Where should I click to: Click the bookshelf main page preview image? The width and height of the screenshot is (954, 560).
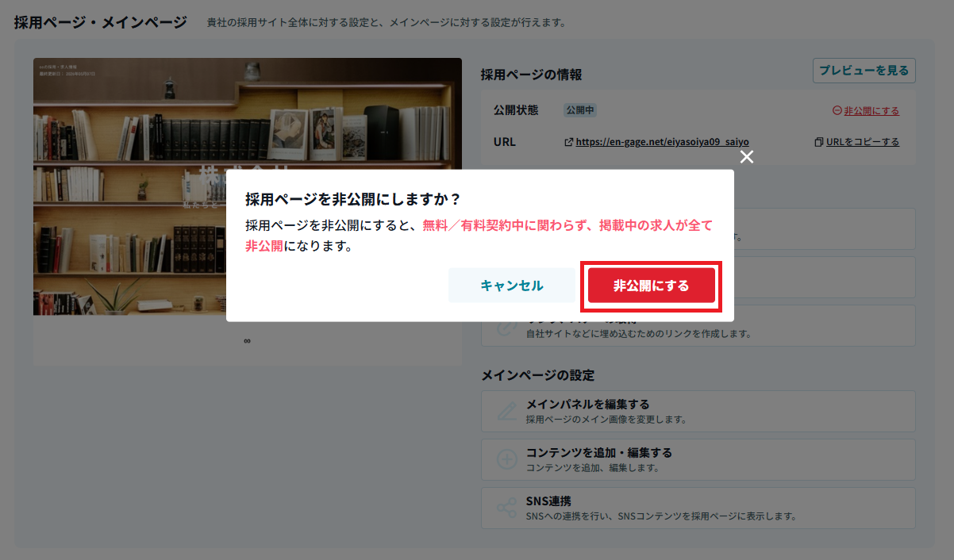[x=248, y=186]
